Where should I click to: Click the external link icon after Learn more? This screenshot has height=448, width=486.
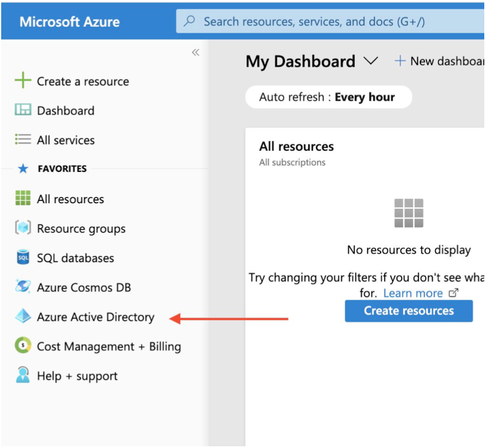(x=453, y=293)
